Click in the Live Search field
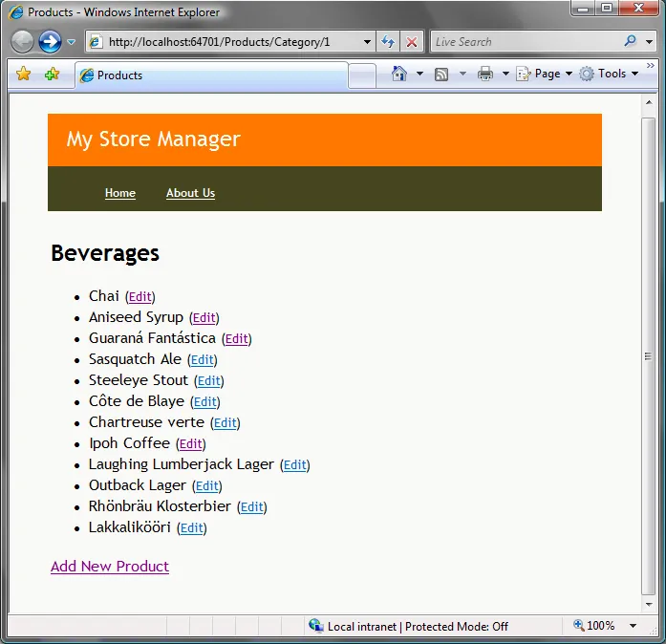This screenshot has height=644, width=666. tap(524, 42)
